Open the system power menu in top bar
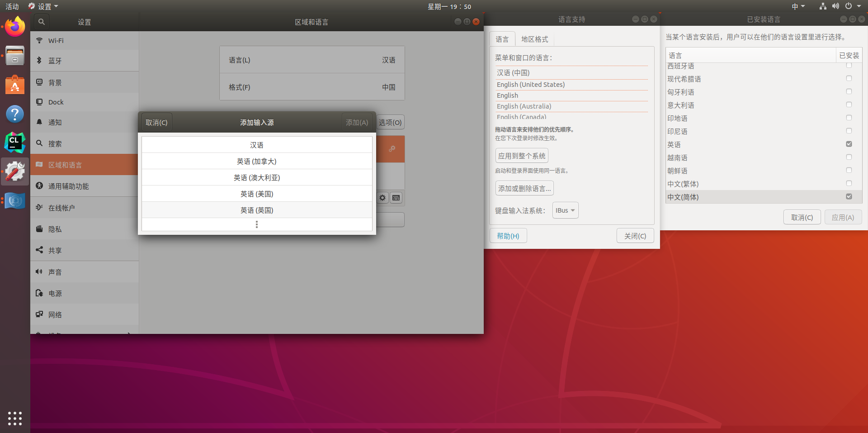Image resolution: width=868 pixels, height=433 pixels. point(852,6)
